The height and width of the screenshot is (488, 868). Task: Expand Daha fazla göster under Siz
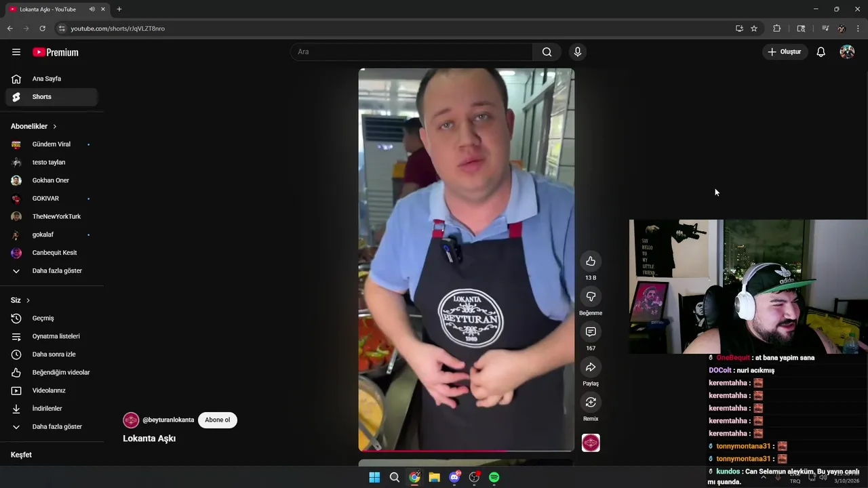click(x=52, y=427)
